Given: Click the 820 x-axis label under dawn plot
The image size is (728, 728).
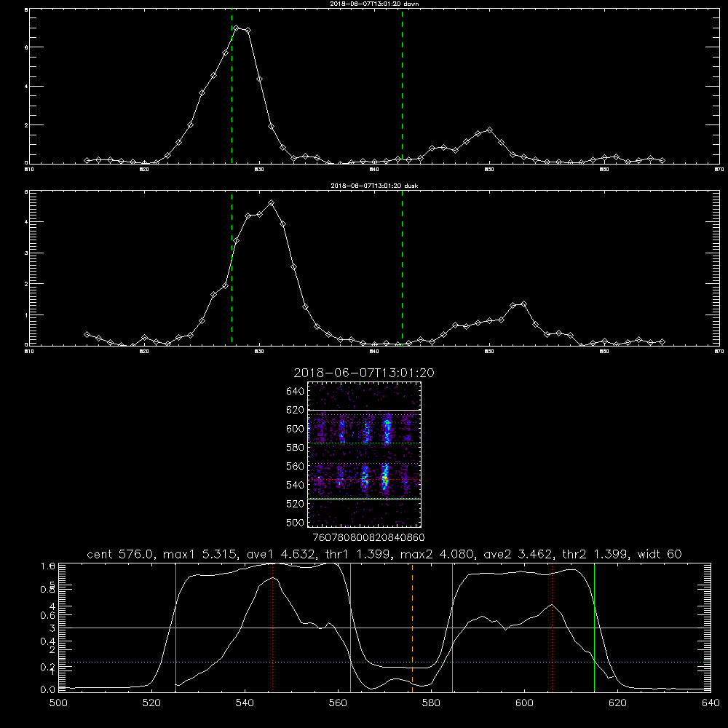Looking at the screenshot, I should point(144,170).
